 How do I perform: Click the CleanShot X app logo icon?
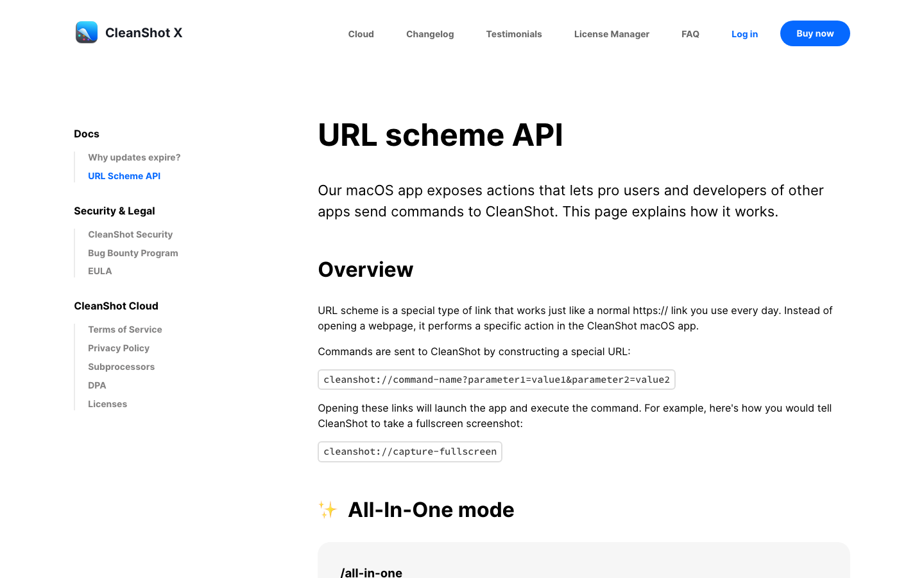click(x=87, y=33)
